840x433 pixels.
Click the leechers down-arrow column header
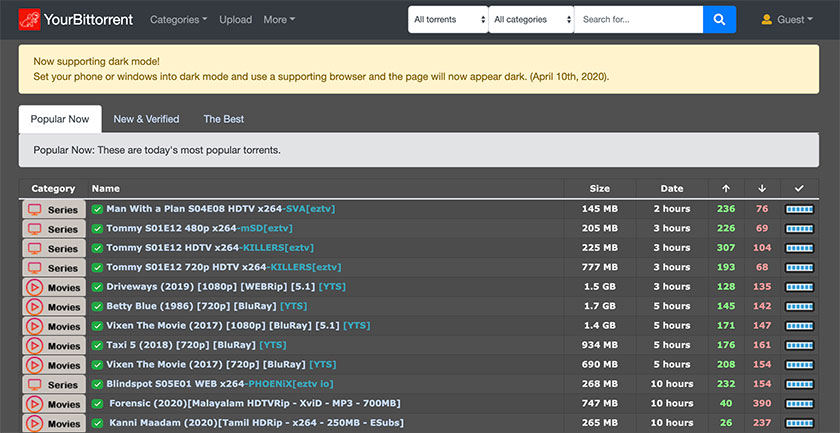click(762, 188)
